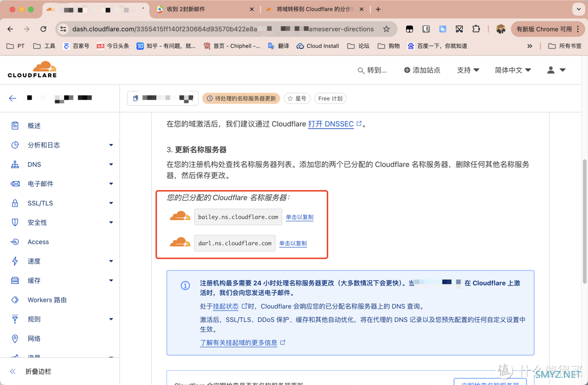The image size is (588, 385).
Task: Open 速度 speed section
Action: pos(34,262)
